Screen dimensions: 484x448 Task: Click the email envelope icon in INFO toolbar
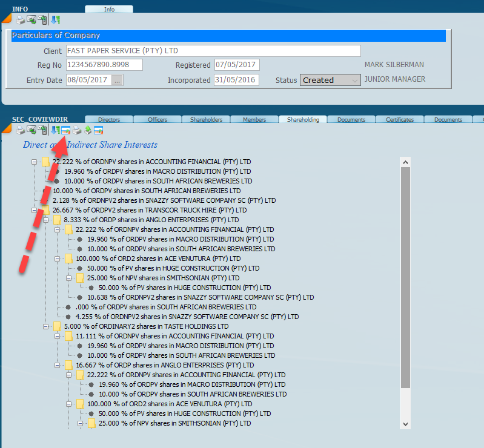pos(31,20)
